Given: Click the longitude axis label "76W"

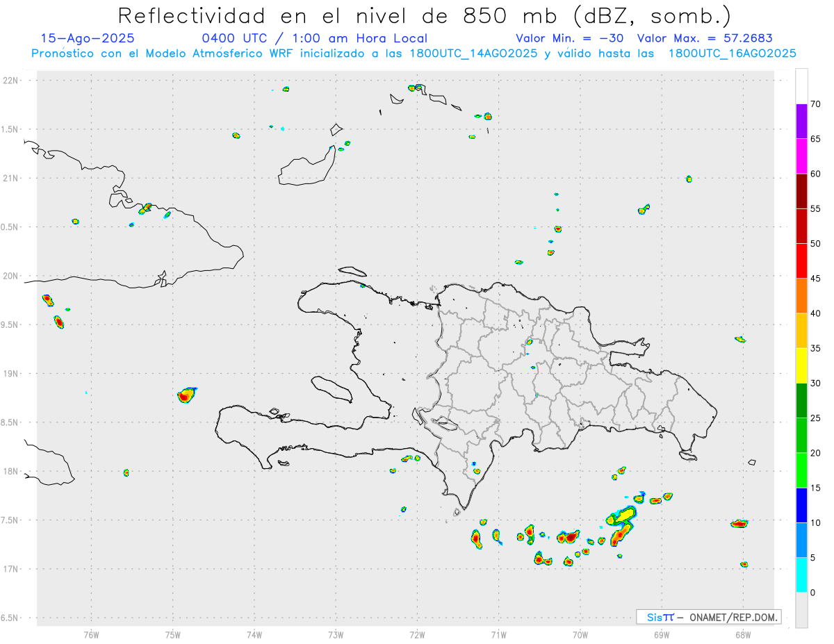Looking at the screenshot, I should 91,635.
